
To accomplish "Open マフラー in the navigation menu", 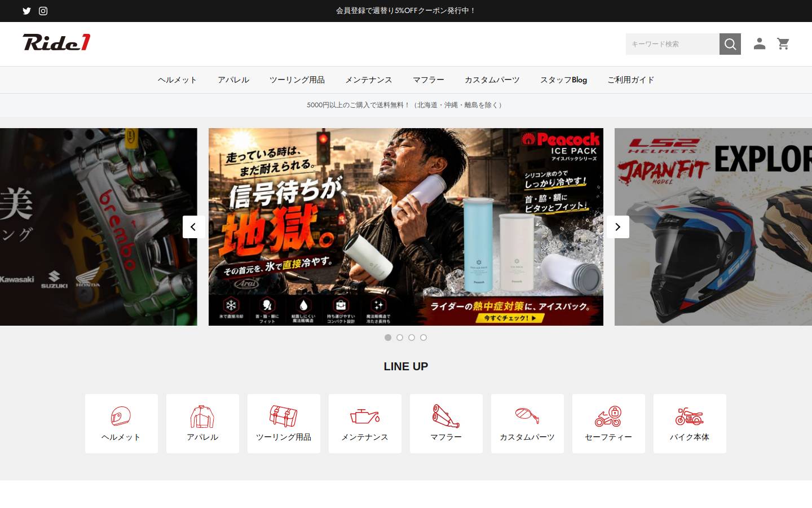I will click(x=429, y=80).
